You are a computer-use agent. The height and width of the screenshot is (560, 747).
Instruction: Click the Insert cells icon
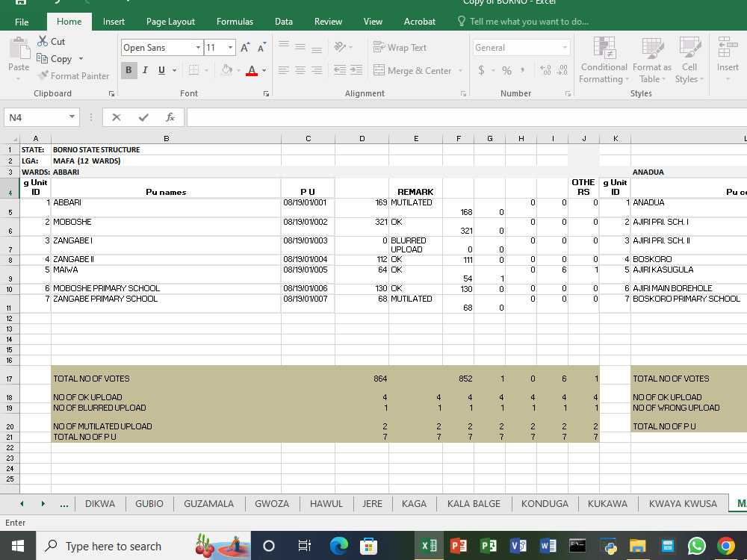tap(728, 47)
